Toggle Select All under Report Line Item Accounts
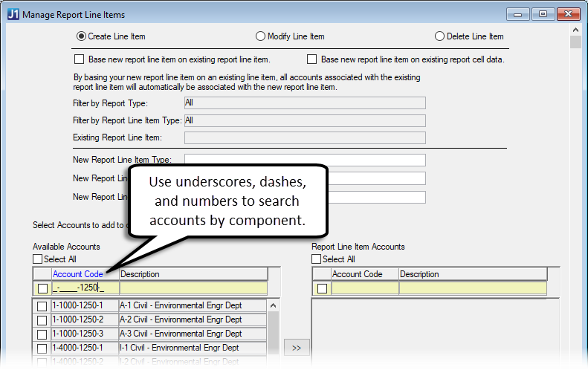The image size is (588, 370). click(x=317, y=259)
